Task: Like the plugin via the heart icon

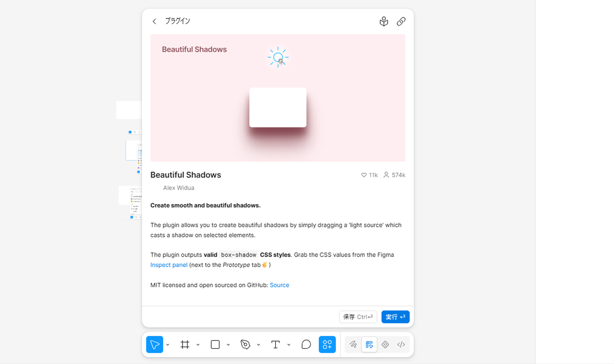Action: 364,175
